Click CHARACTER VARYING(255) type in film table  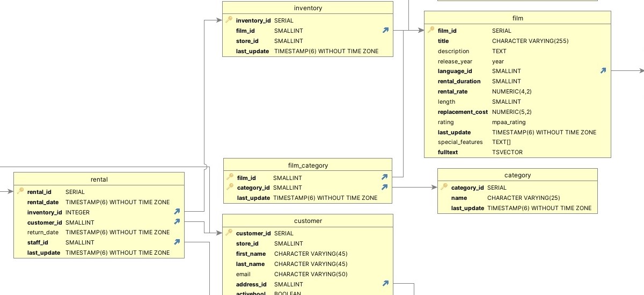(x=530, y=41)
